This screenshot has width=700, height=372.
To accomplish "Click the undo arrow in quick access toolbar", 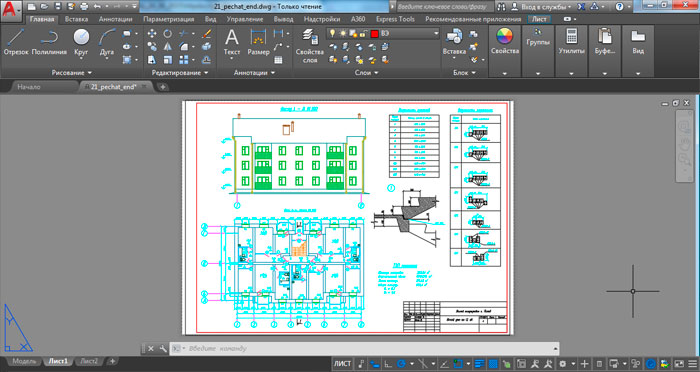I will click(97, 6).
